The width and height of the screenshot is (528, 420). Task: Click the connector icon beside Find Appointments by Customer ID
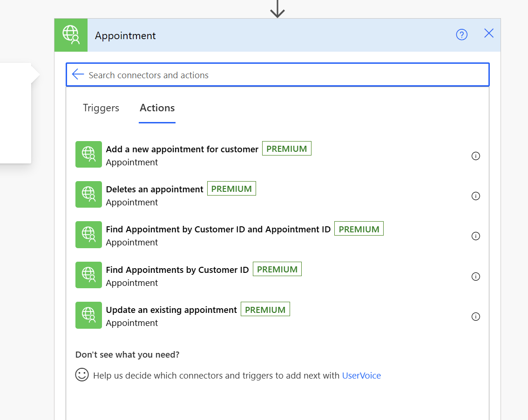tap(88, 275)
